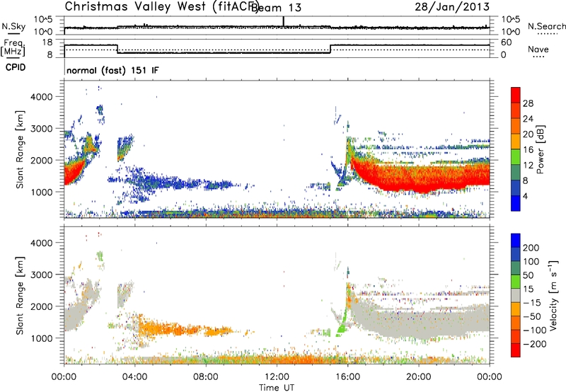Click the 08:00 time tick label
The height and width of the screenshot is (392, 566).
(206, 377)
